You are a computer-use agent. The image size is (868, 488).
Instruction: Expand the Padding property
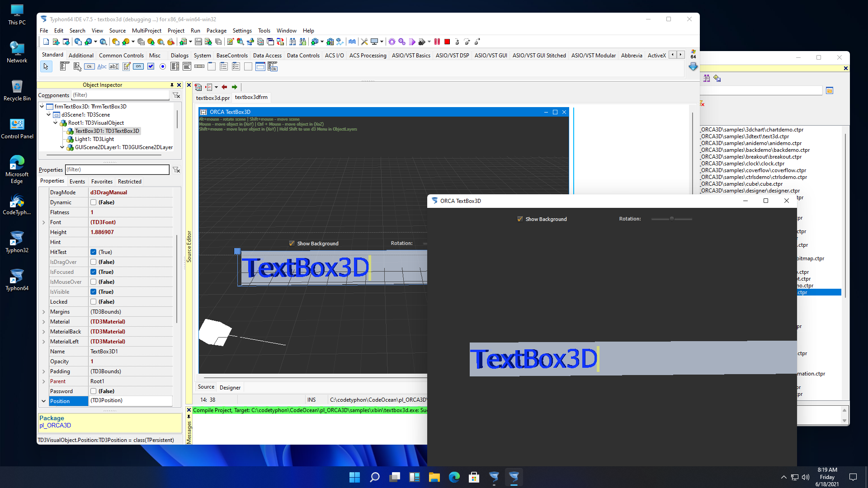point(44,371)
